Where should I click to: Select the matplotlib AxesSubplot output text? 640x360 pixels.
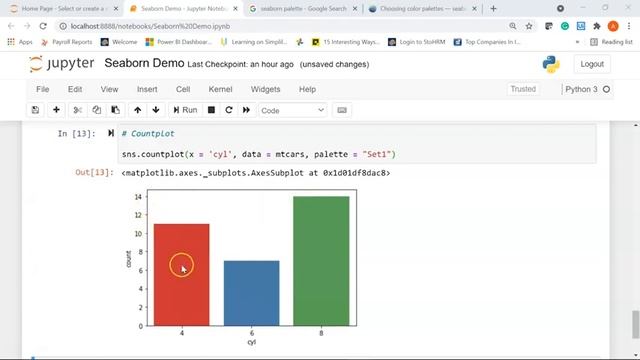click(256, 173)
